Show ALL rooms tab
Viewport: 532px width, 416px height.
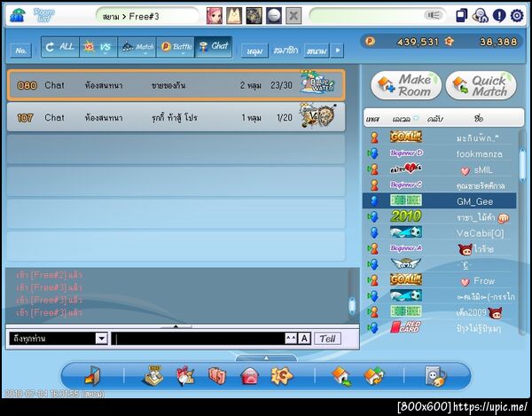[x=60, y=47]
